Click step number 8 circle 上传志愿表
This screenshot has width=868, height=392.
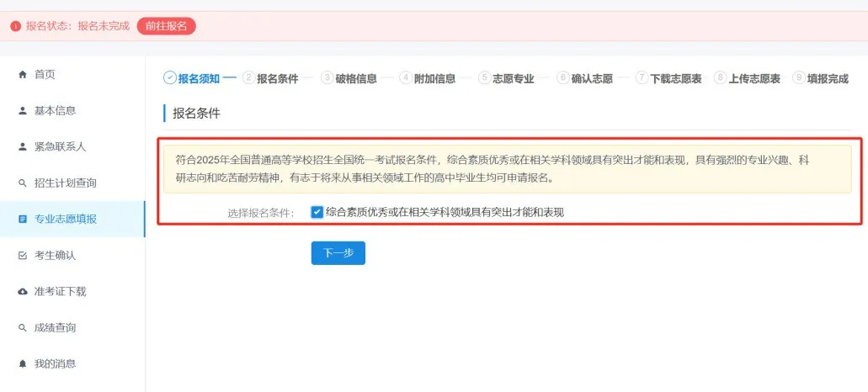[x=720, y=78]
